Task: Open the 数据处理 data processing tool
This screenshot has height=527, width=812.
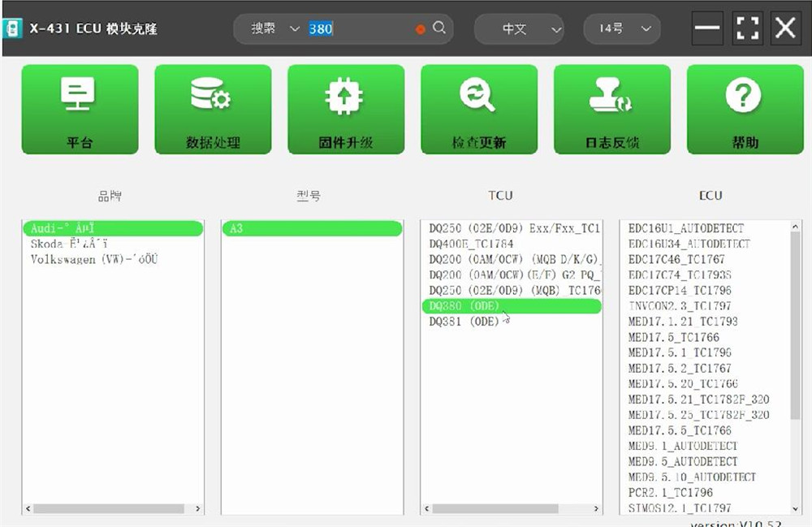Action: click(213, 108)
